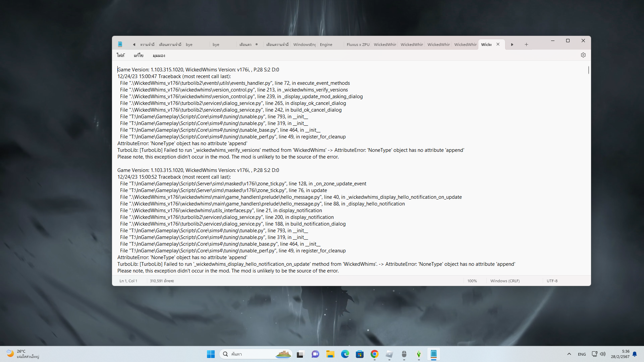Click the 310,591 character count in status bar
Screen dimensions: 644x362
(162, 281)
